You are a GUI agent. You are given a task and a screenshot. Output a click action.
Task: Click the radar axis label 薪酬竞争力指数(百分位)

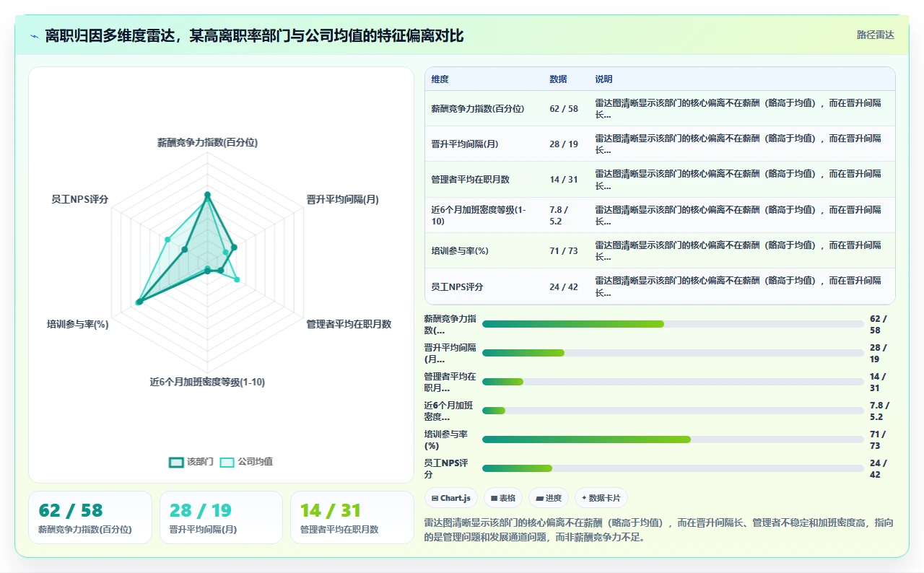coord(207,143)
